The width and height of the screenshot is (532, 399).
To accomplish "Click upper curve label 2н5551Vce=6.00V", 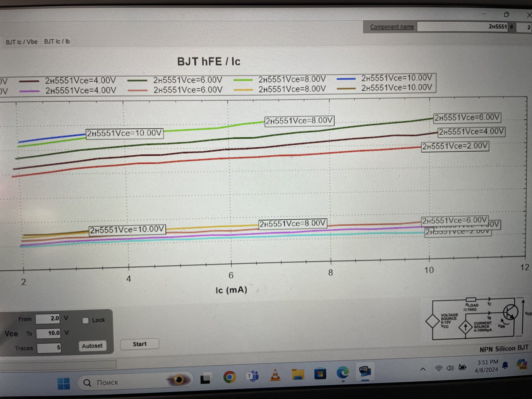I will (467, 117).
